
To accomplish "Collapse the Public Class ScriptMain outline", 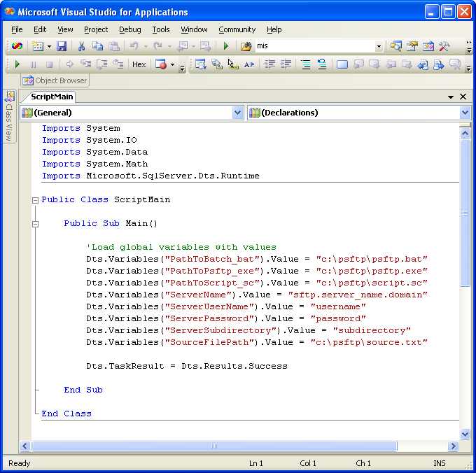I will (x=35, y=200).
